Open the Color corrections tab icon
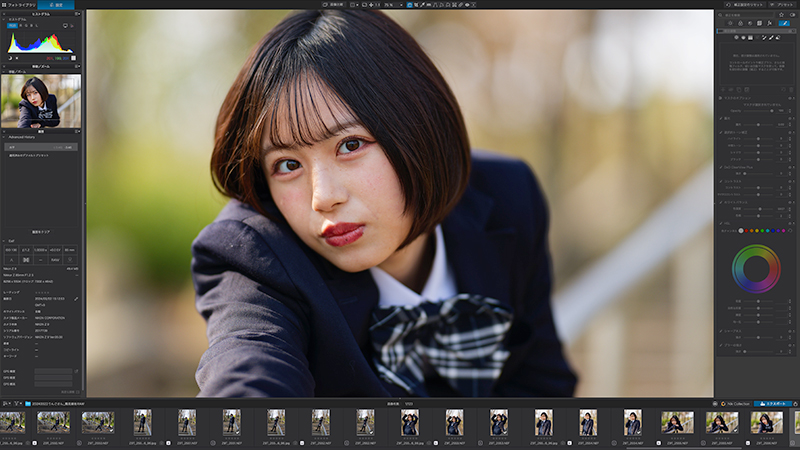 tap(740, 23)
